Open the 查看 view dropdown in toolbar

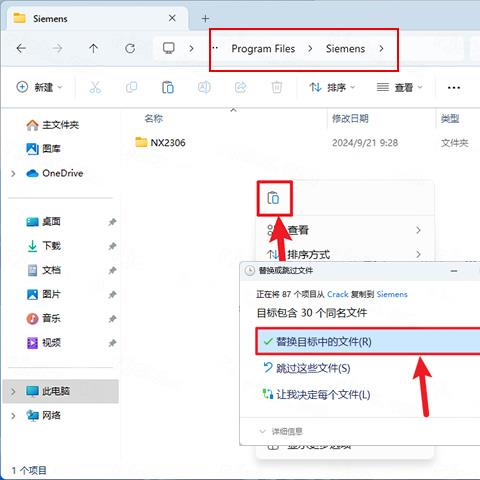coord(399,87)
